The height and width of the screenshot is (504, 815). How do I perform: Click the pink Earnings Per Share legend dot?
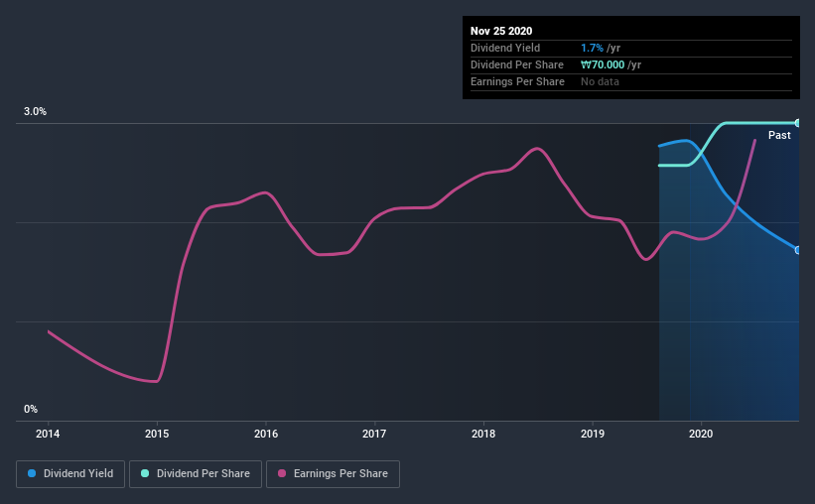[282, 473]
